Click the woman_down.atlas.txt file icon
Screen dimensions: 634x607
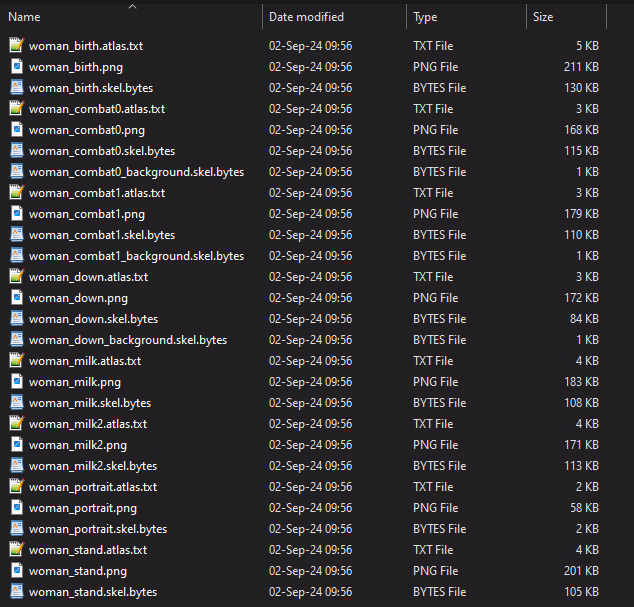pyautogui.click(x=16, y=277)
